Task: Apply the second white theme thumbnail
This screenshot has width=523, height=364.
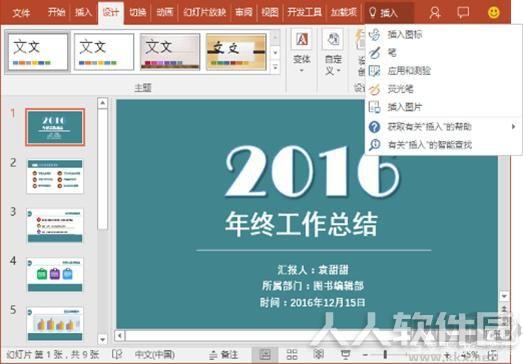Action: [104, 52]
